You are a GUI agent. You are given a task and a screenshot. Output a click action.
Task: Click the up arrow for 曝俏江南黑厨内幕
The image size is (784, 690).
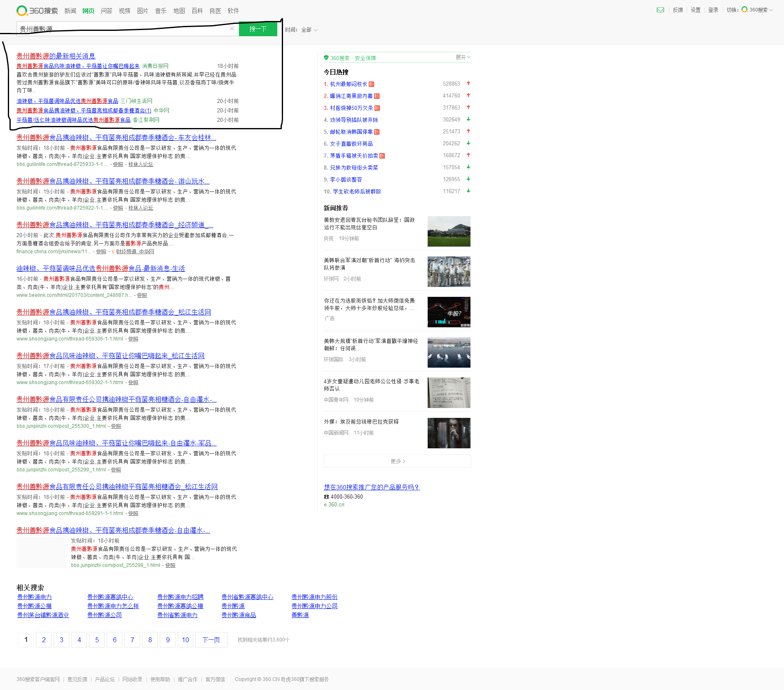point(468,96)
